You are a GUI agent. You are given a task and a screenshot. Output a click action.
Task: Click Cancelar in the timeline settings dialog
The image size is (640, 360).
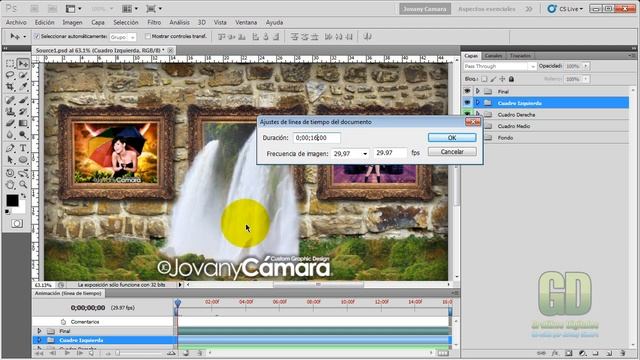[452, 151]
